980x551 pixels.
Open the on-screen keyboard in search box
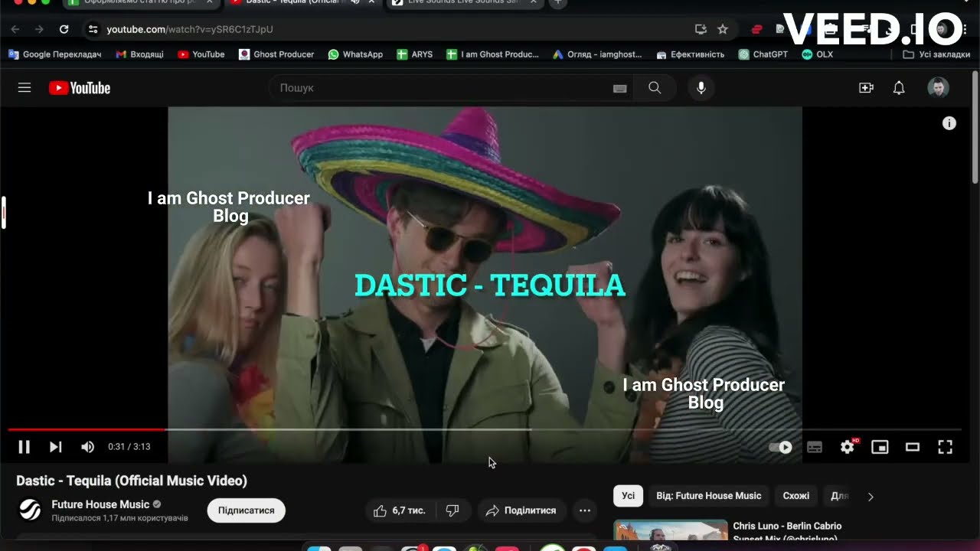[x=620, y=89]
